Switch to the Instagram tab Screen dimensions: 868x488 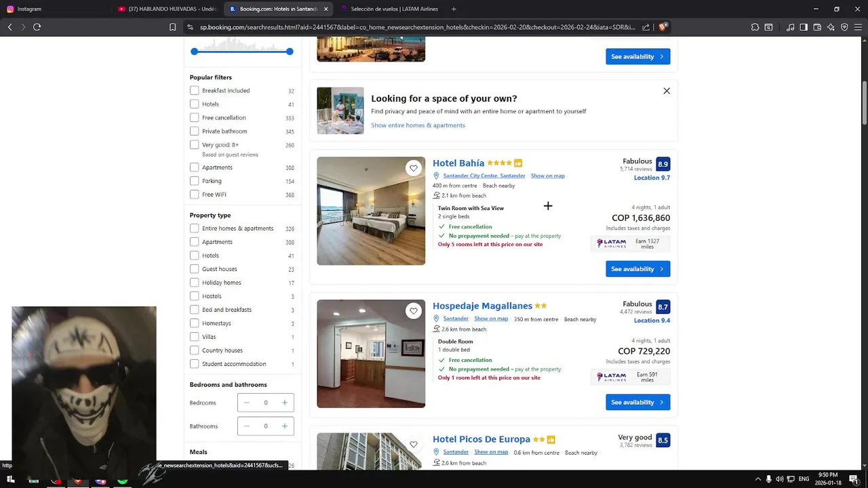pyautogui.click(x=54, y=9)
